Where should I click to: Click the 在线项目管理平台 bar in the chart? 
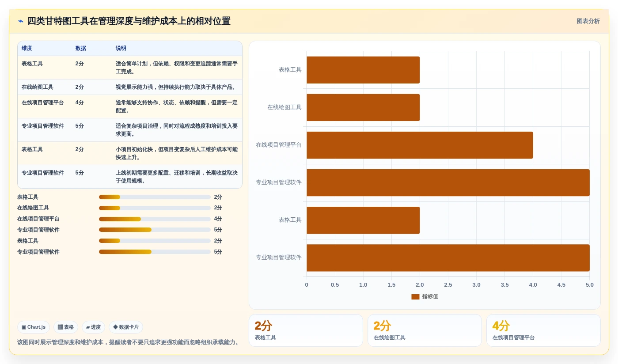coord(420,145)
